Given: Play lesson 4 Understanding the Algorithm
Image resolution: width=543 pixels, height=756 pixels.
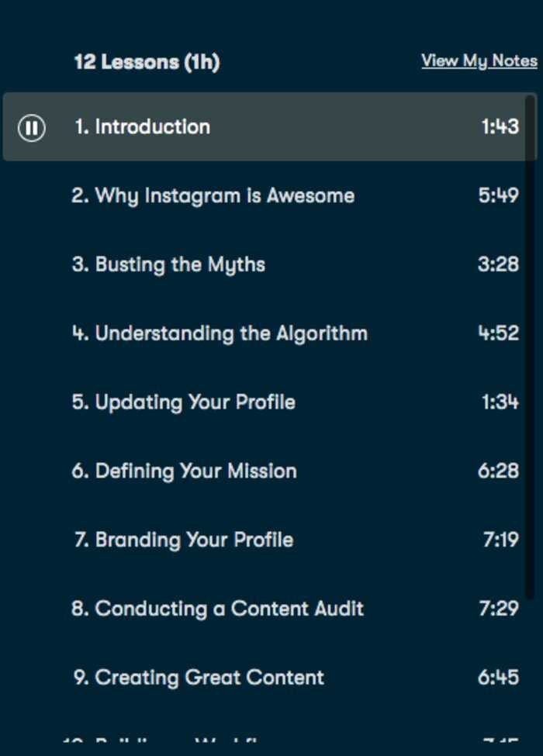Looking at the screenshot, I should click(270, 333).
